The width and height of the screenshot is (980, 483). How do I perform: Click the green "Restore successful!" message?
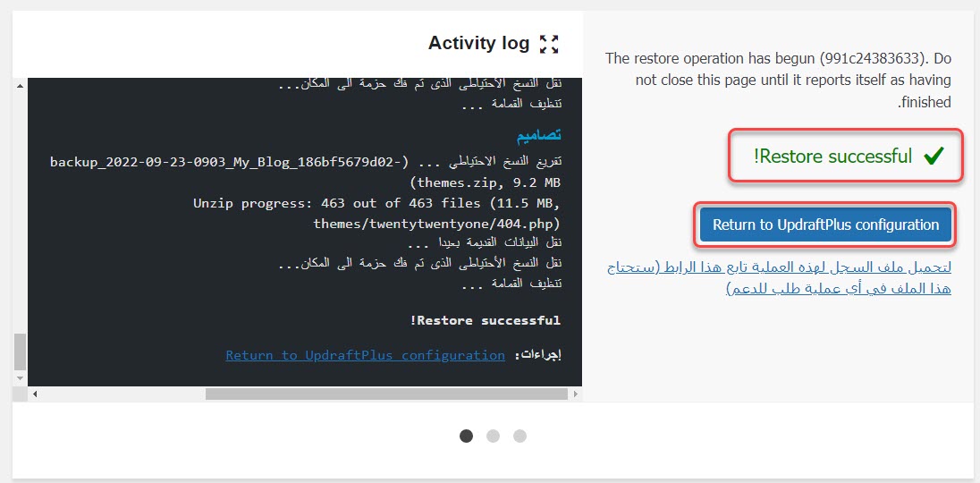coord(832,157)
